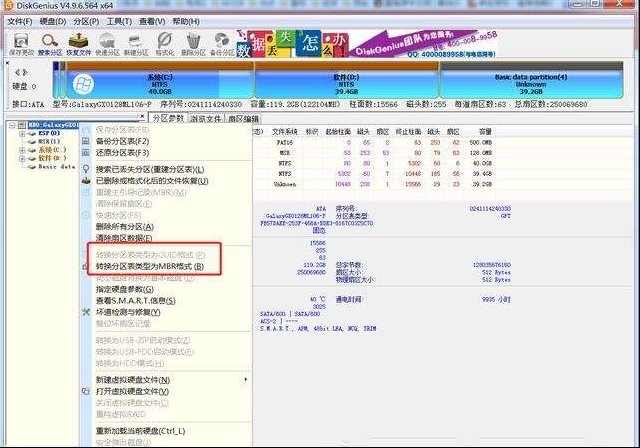This screenshot has height=448, width=640.
Task: Open the 硬盘(D) menu
Action: (53, 21)
